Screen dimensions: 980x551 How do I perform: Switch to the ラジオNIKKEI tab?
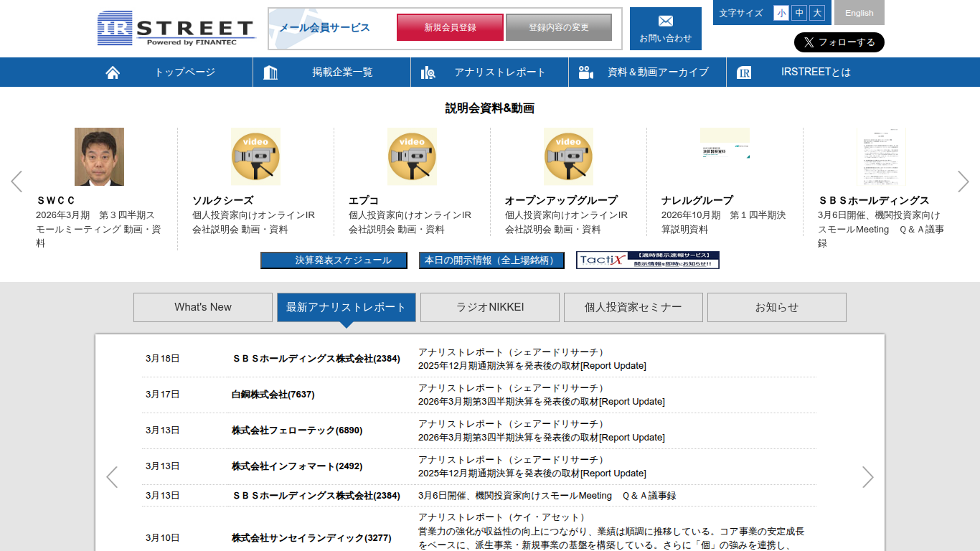click(x=490, y=307)
